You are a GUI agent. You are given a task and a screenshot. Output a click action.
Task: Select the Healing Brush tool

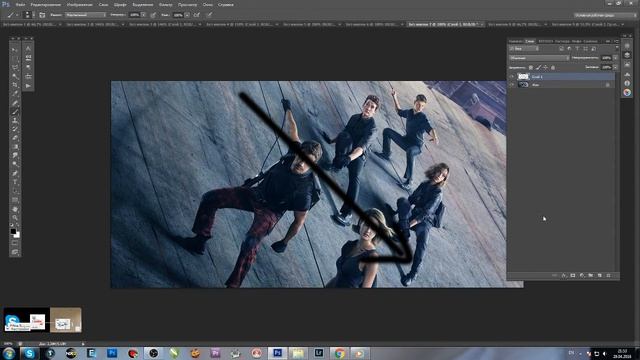[15, 103]
